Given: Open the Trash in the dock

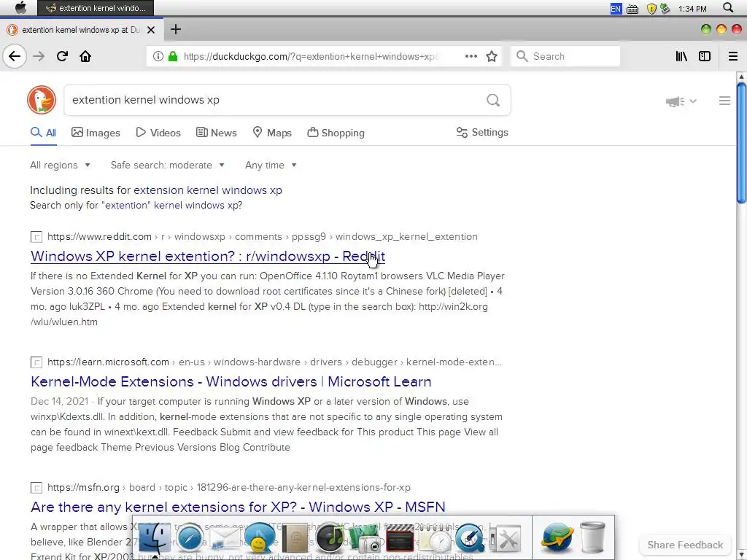Looking at the screenshot, I should pos(592,537).
